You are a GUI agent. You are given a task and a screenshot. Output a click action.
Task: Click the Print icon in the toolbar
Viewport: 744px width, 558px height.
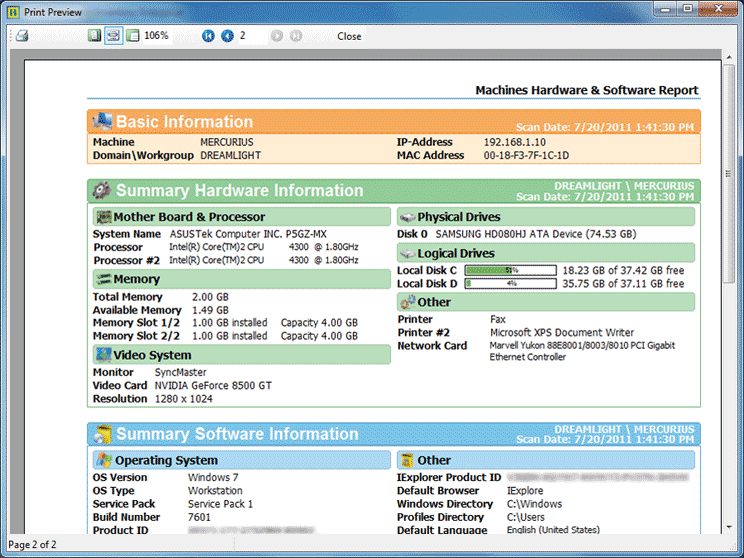22,36
